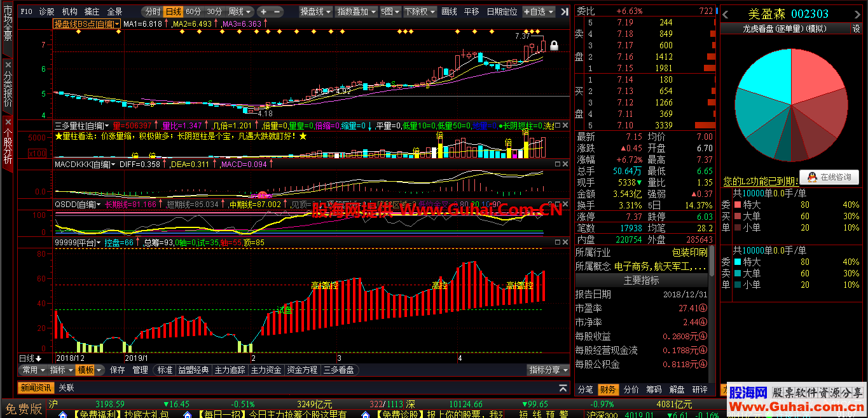Switch chart to 30分 period
Viewport: 868px width, 418px height.
coord(214,11)
